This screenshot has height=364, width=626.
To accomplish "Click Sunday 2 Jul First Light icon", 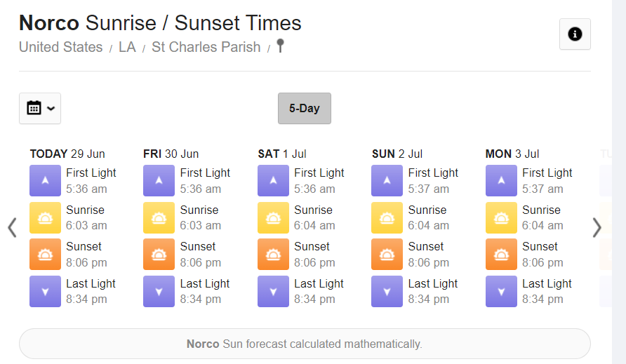I will pos(387,180).
